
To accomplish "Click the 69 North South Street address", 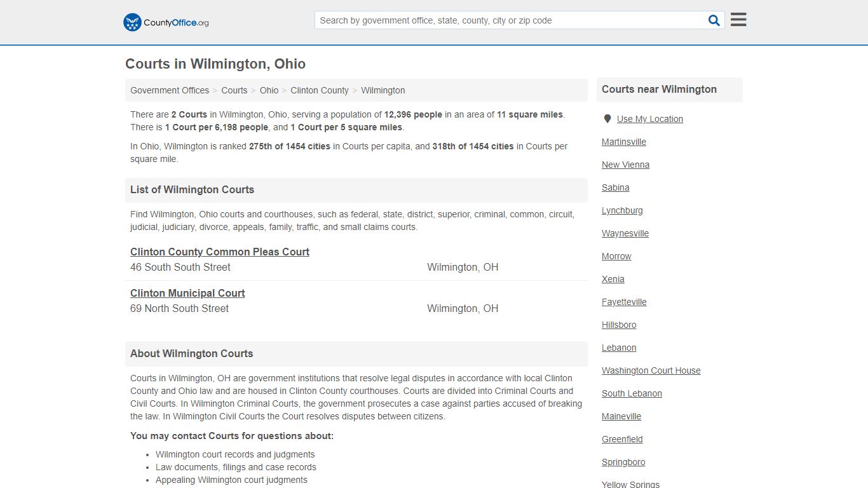I will point(179,309).
